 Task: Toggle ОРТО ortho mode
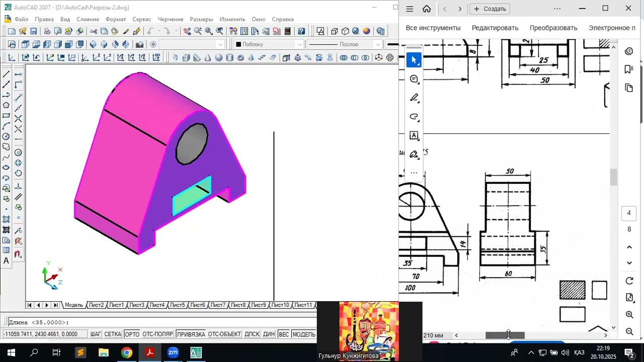pyautogui.click(x=132, y=334)
